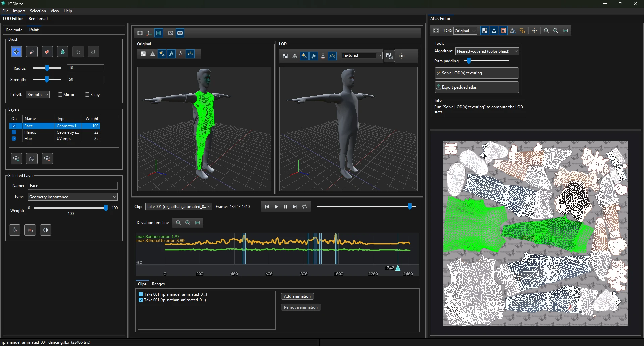
Task: Click the brush redo arrow
Action: (x=94, y=52)
